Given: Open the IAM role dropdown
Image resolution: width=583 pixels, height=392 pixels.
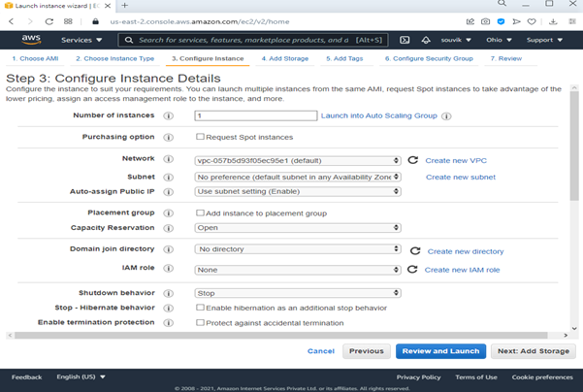Looking at the screenshot, I should [298, 270].
